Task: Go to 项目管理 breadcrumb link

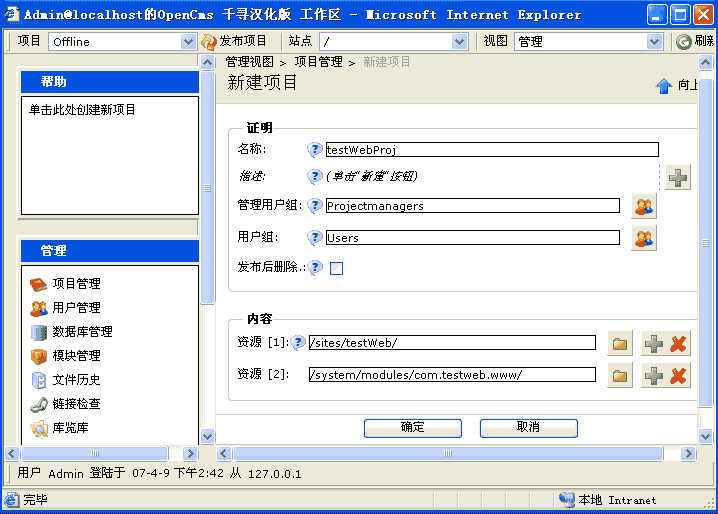Action: coord(318,62)
